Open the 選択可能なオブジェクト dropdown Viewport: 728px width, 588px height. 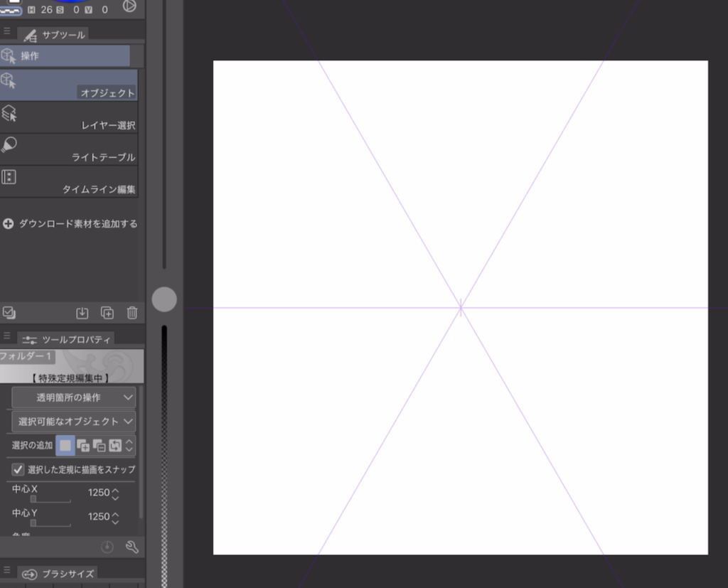74,422
